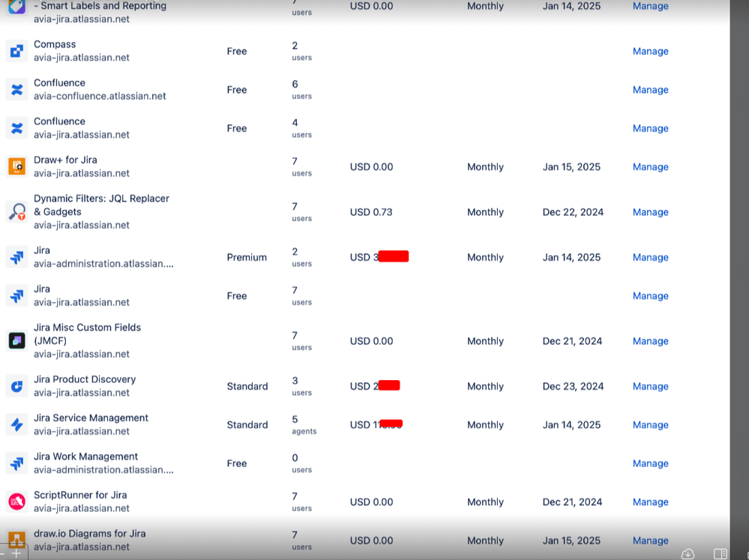Click the Draw+ for Jira name
Image resolution: width=749 pixels, height=560 pixels.
point(65,160)
